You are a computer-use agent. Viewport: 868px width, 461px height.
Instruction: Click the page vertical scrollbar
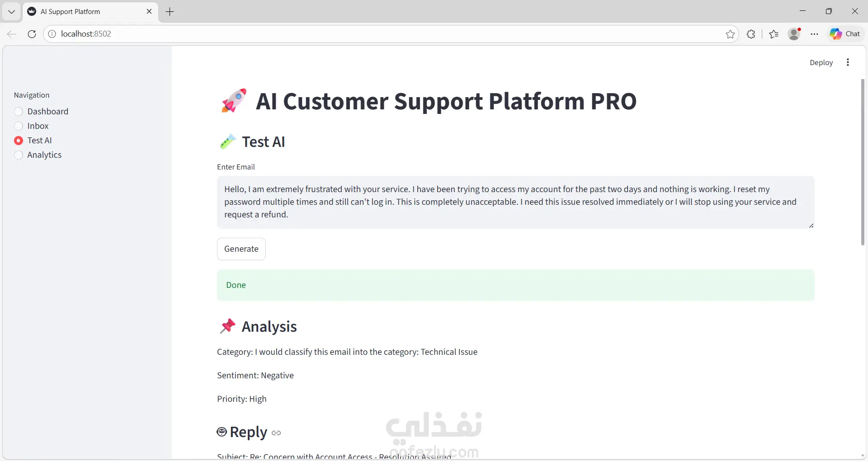(863, 163)
